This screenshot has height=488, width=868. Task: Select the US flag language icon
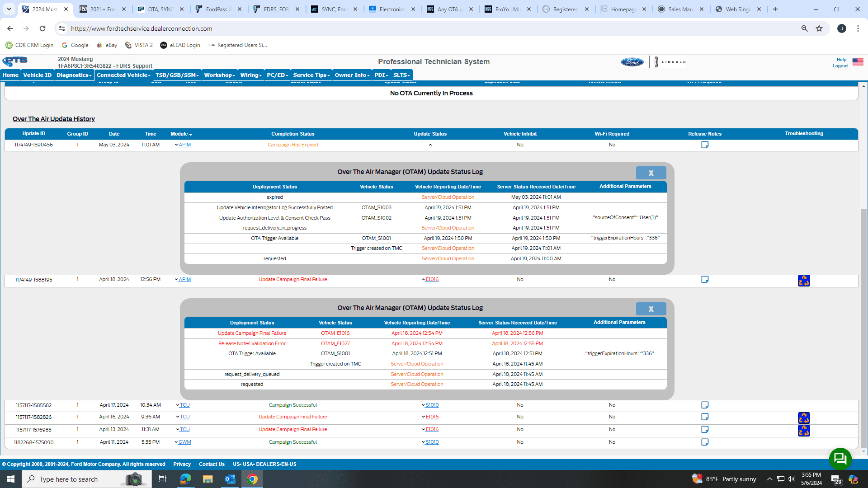pos(858,62)
